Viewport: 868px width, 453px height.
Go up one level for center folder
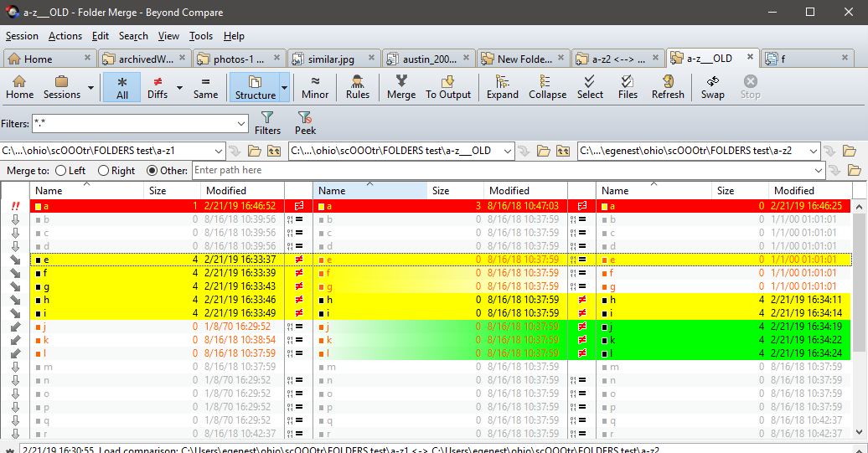coord(563,151)
